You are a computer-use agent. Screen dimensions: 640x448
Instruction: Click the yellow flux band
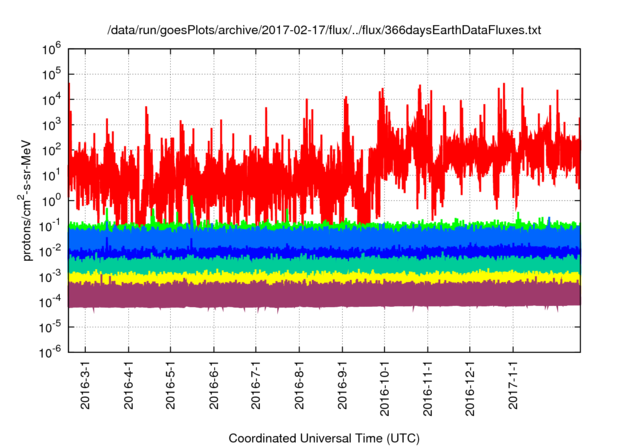tap(324, 277)
